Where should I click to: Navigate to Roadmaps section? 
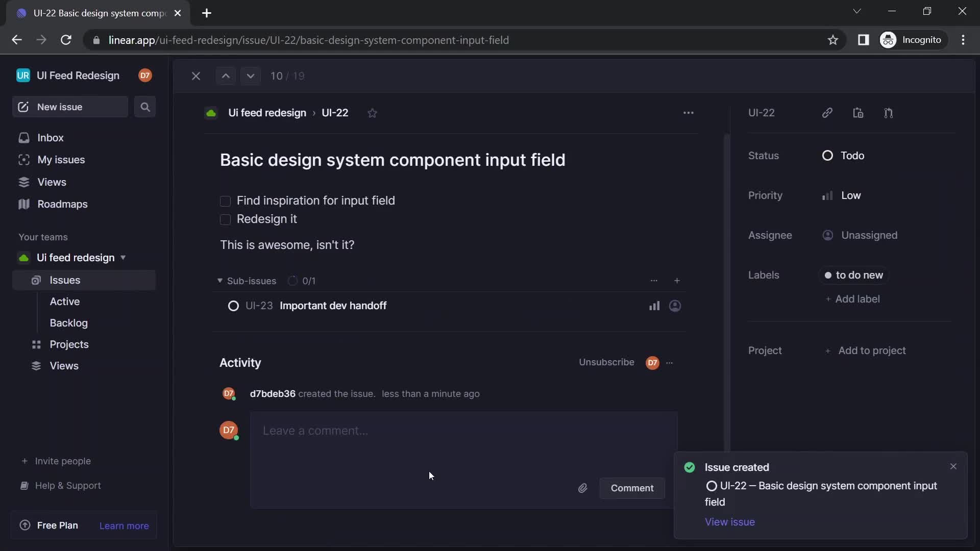click(63, 204)
